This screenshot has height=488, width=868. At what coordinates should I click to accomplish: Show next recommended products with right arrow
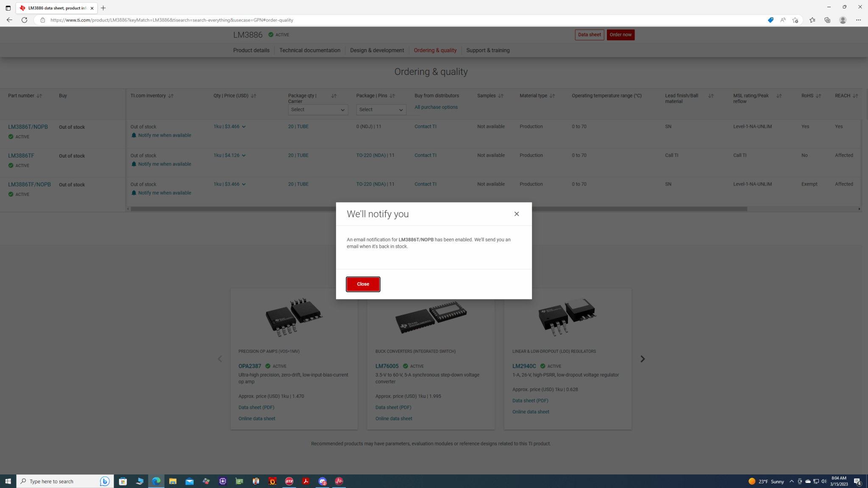click(x=643, y=359)
